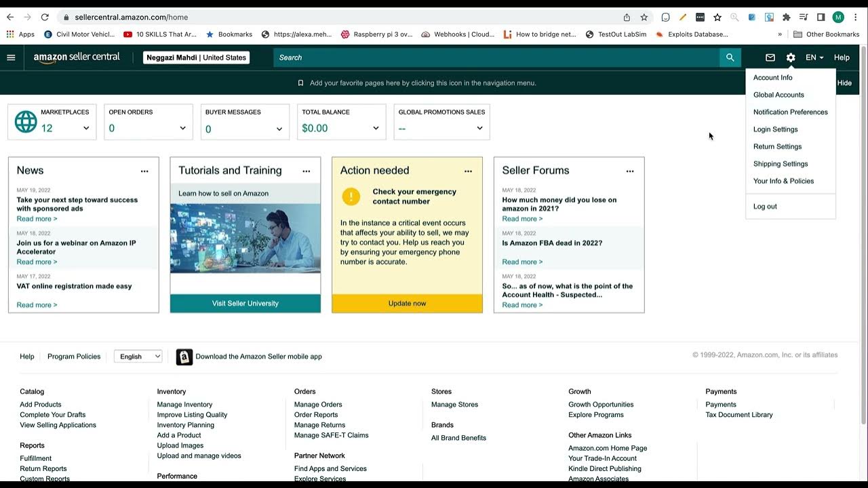
Task: Click the Chrome profile avatar M
Action: click(838, 17)
